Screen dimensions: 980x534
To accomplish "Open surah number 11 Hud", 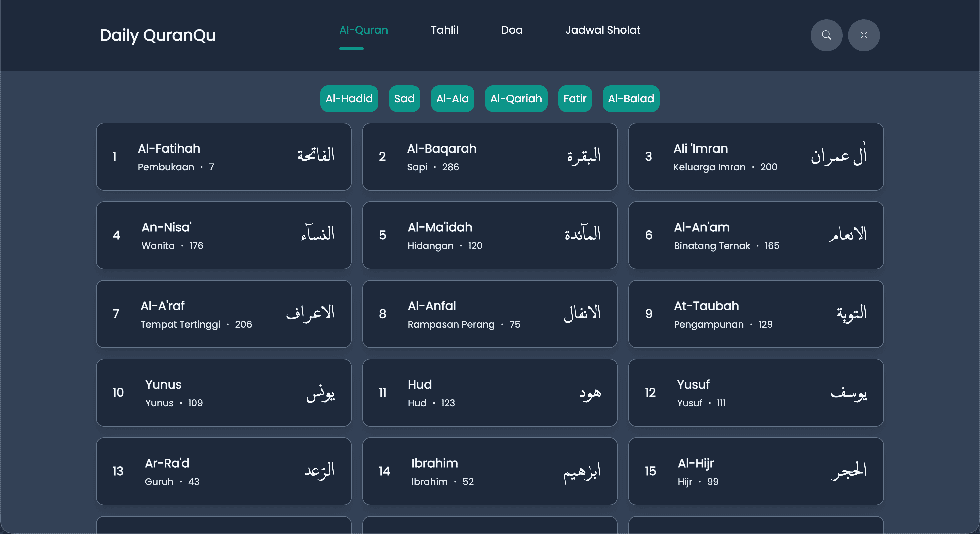I will pos(490,393).
